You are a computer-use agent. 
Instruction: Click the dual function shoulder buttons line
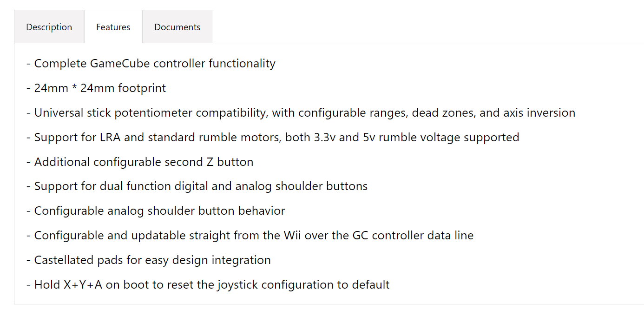197,186
